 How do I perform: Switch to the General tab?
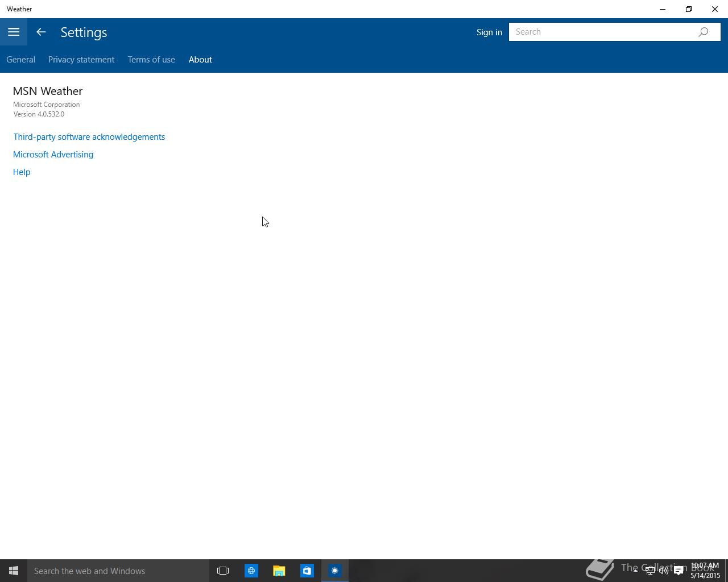(x=21, y=59)
